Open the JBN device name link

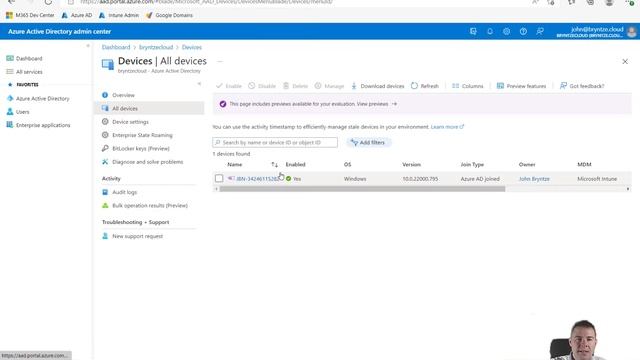[x=257, y=179]
